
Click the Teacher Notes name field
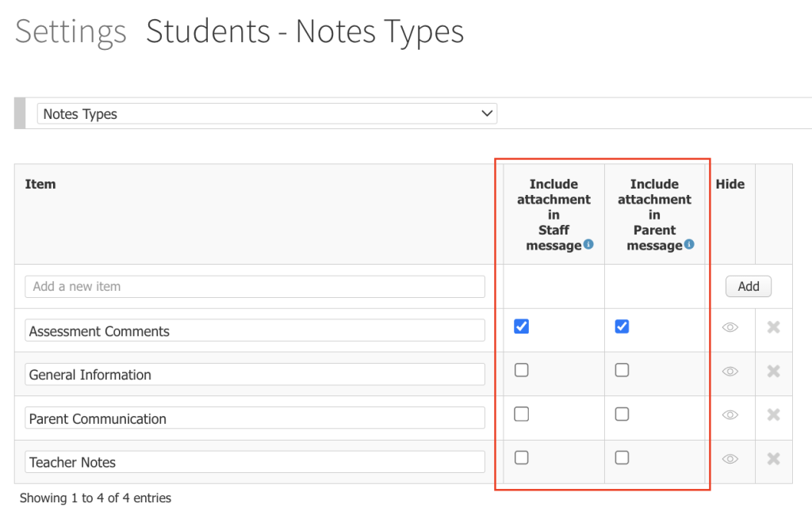[255, 462]
